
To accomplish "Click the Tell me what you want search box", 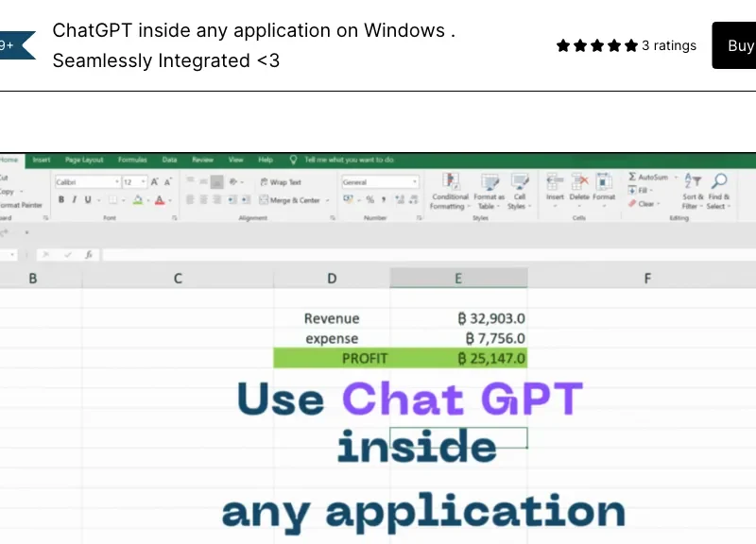I will pos(349,160).
